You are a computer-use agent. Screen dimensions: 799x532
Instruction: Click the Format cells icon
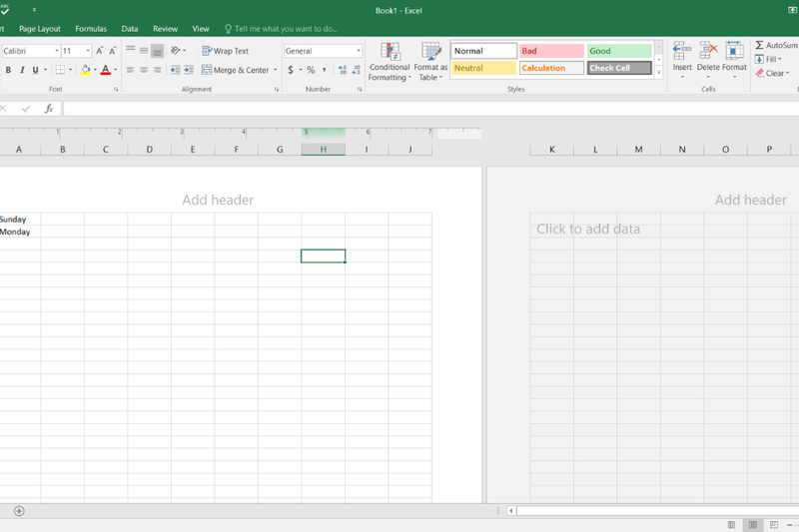[734, 51]
